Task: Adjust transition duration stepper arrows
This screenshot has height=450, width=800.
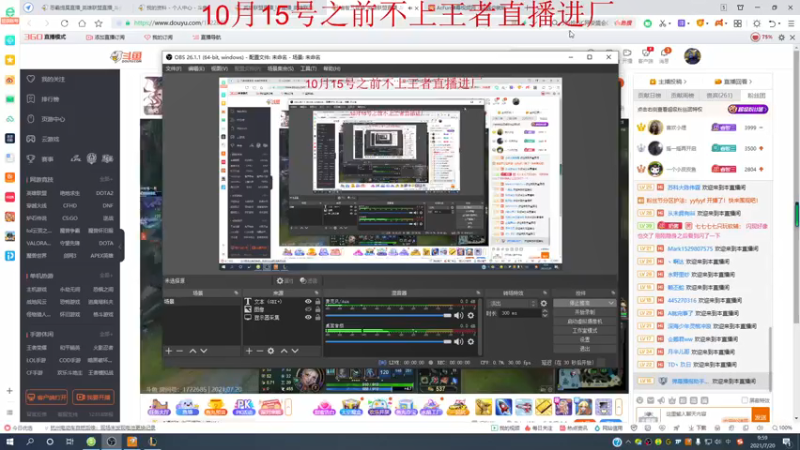Action: click(x=544, y=313)
